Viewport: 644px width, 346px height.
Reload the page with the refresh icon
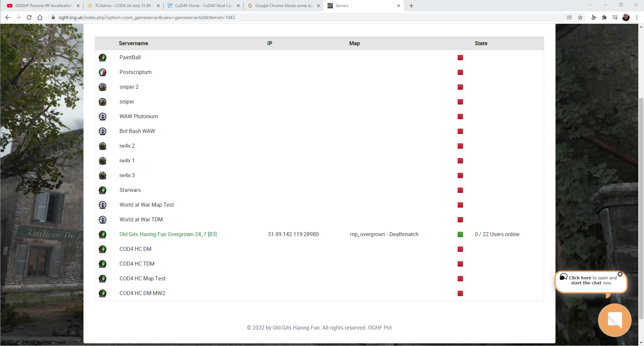point(29,17)
